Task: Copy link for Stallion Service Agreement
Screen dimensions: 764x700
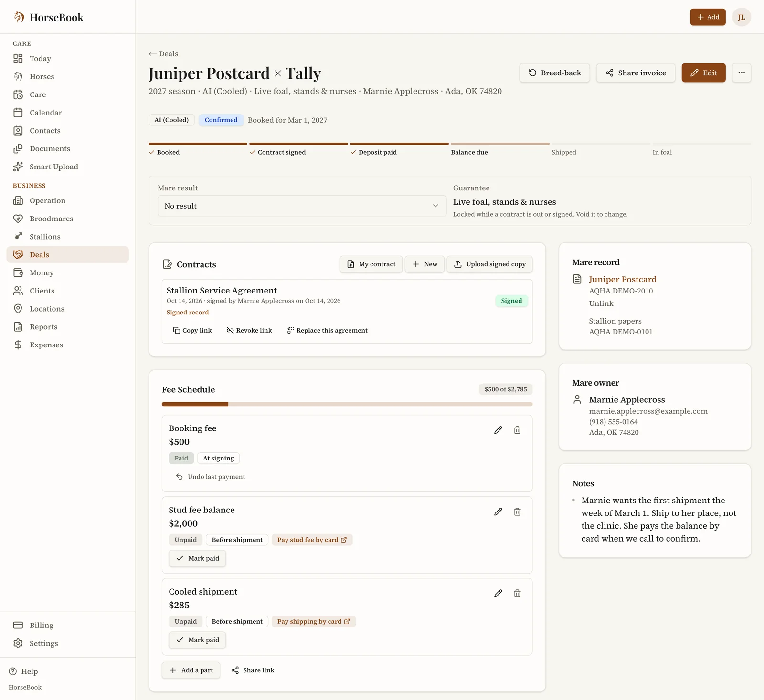Action: tap(192, 330)
